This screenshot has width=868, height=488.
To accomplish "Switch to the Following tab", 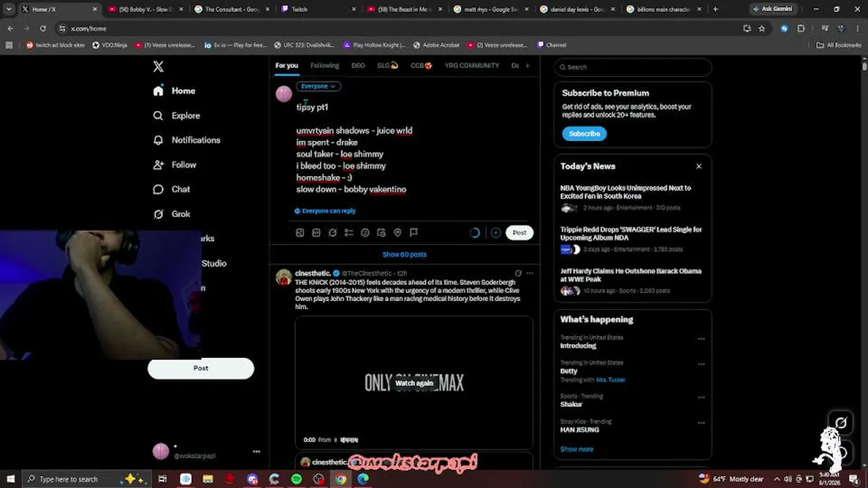I will [x=324, y=66].
